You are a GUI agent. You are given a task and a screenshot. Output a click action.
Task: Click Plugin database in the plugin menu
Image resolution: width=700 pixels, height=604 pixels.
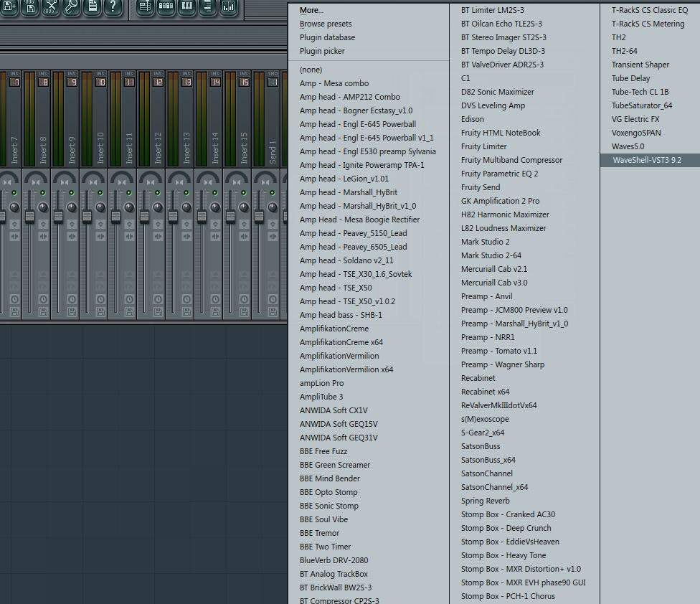pyautogui.click(x=327, y=37)
